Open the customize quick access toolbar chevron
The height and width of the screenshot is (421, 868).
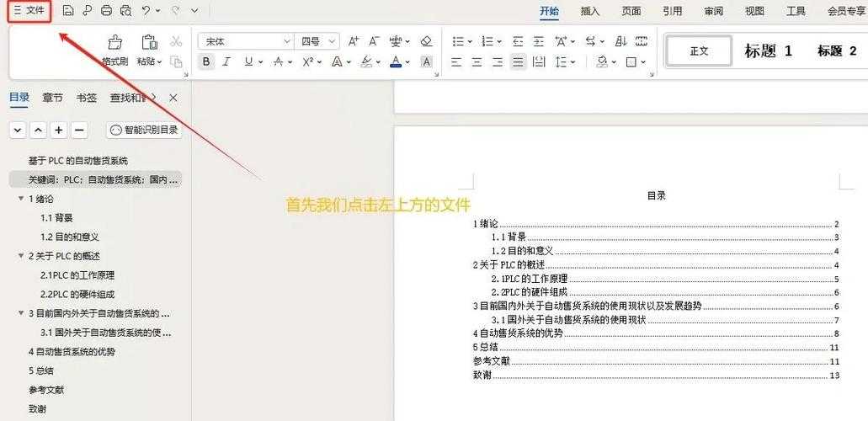(x=194, y=10)
